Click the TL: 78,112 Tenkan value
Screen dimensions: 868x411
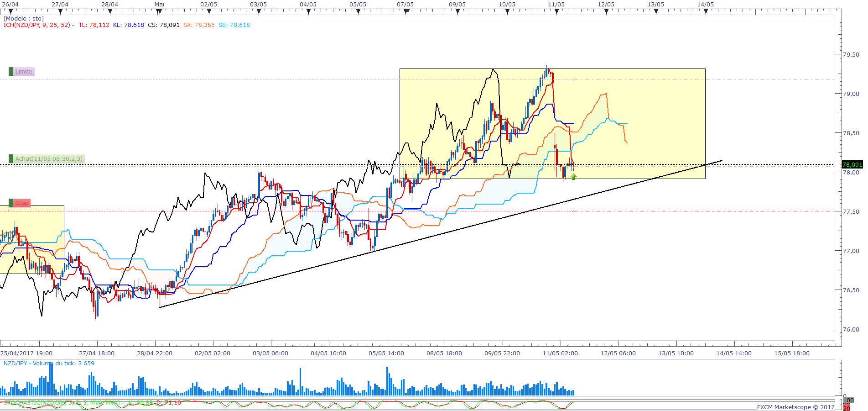tap(94, 25)
